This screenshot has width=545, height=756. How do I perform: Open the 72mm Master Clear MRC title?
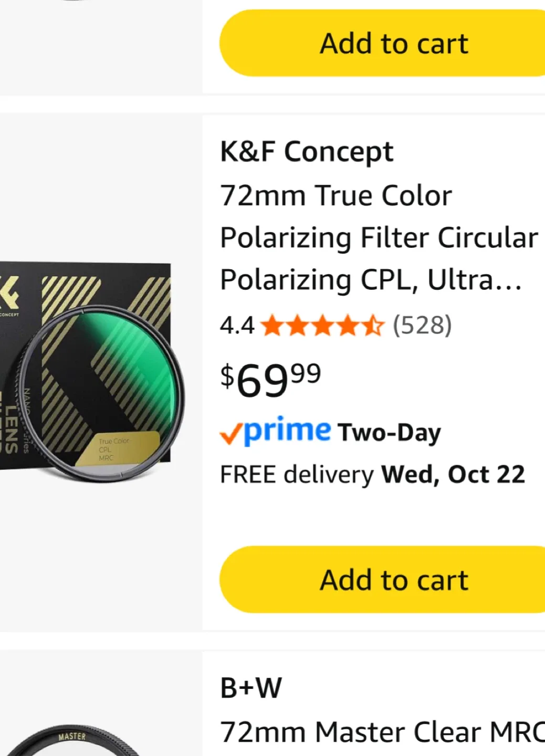tap(382, 732)
